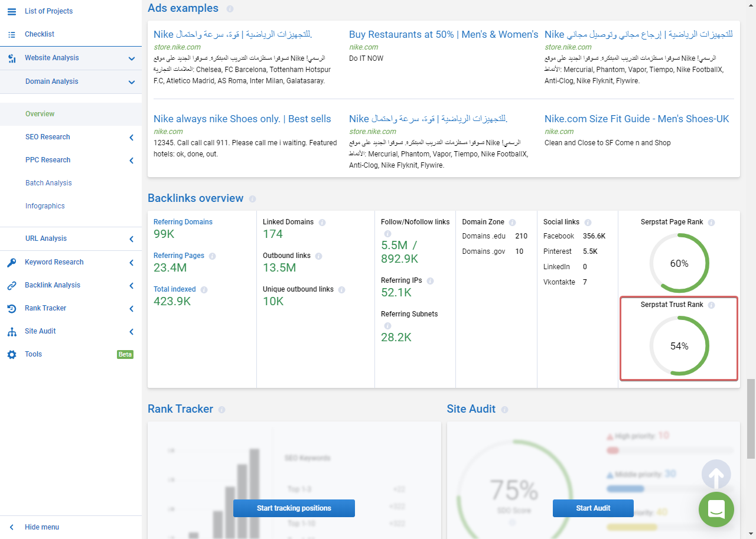Screen dimensions: 756x539
Task: Expand the SEO Research submenu arrow
Action: coord(131,138)
